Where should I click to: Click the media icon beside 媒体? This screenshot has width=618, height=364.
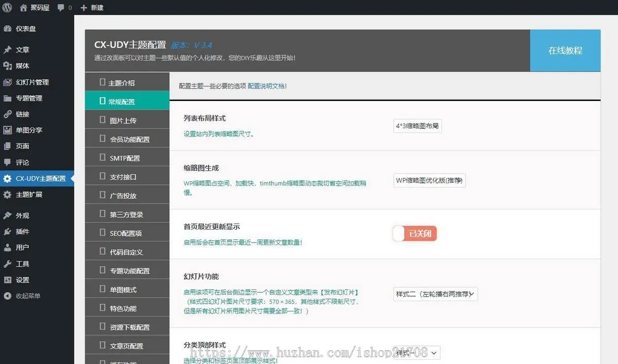coord(7,66)
